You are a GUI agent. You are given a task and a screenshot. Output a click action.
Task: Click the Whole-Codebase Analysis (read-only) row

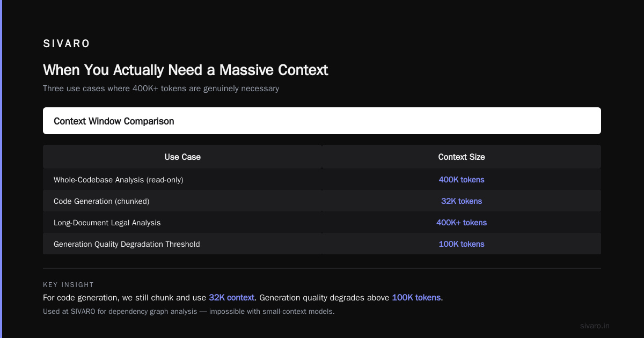click(322, 180)
